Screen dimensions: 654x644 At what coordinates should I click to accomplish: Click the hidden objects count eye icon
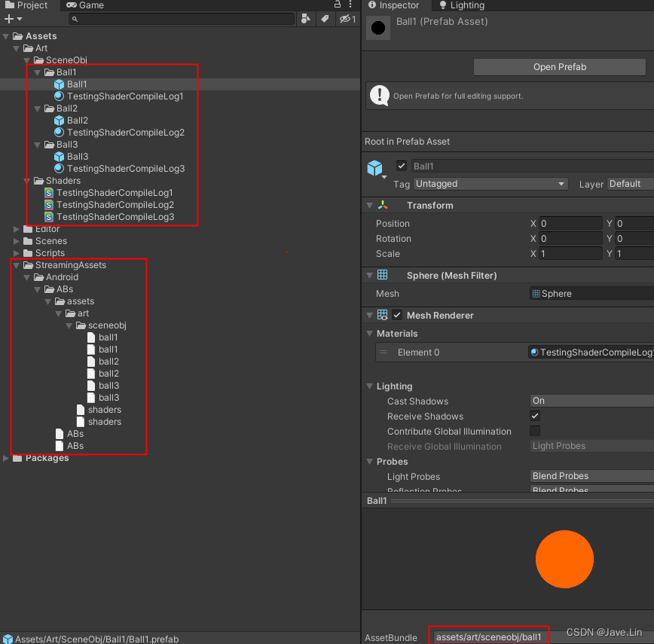(344, 18)
